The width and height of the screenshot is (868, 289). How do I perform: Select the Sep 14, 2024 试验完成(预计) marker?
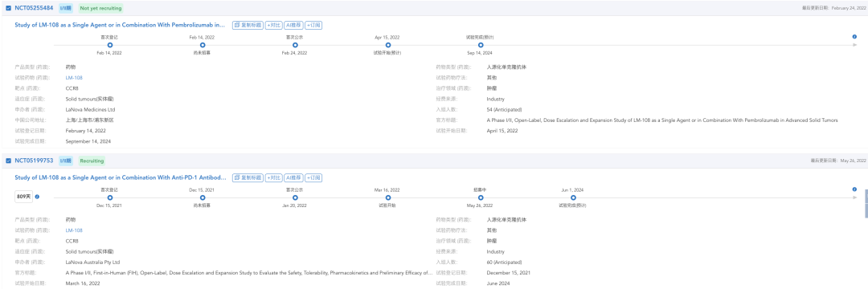pyautogui.click(x=480, y=45)
